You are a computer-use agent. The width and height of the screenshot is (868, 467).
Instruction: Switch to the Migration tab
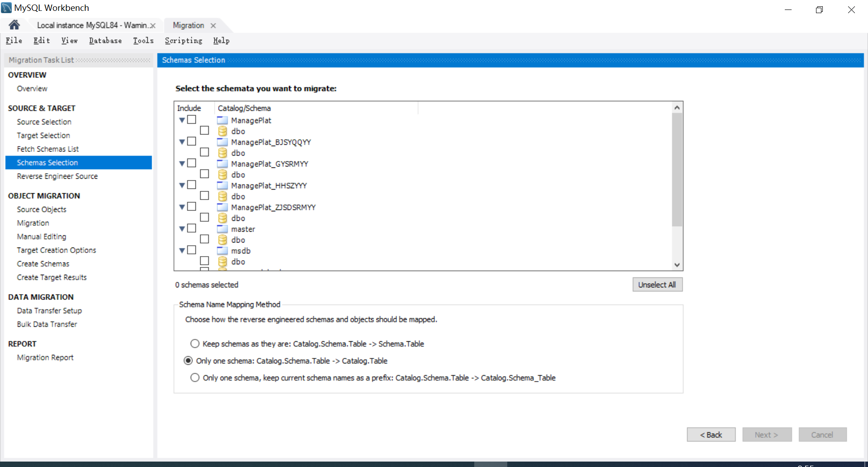pyautogui.click(x=189, y=25)
